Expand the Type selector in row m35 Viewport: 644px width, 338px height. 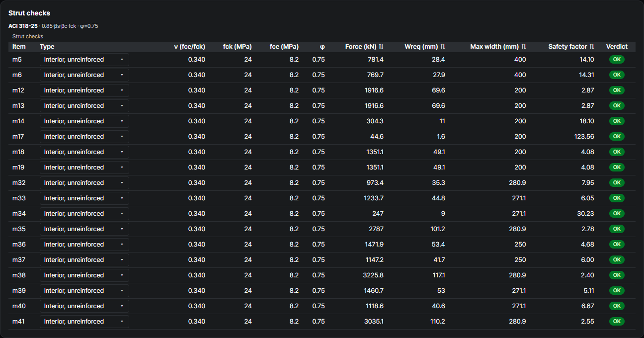(x=84, y=229)
